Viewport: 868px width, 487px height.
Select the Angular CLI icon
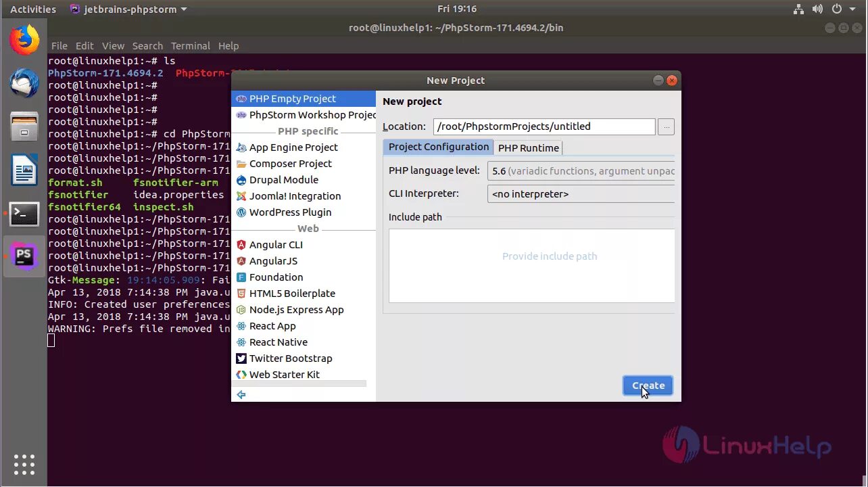241,245
